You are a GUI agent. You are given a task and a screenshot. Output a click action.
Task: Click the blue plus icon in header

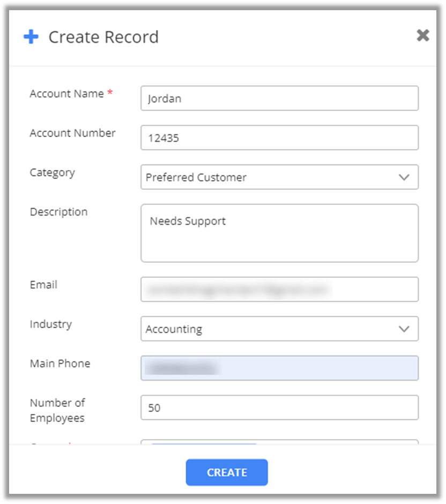31,37
